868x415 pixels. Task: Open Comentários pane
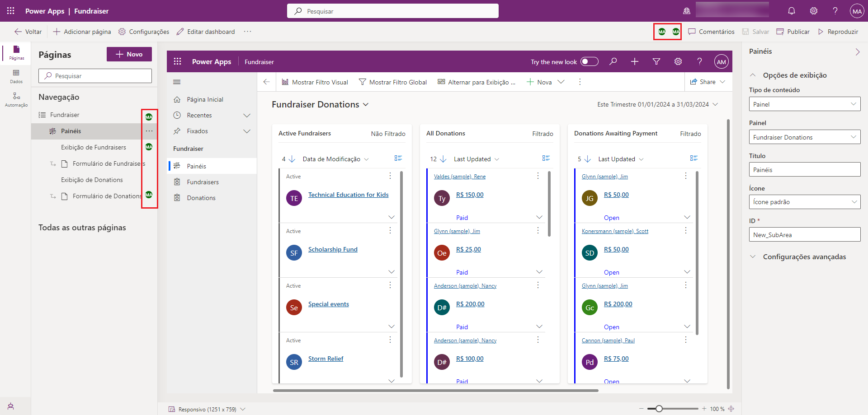(x=711, y=32)
